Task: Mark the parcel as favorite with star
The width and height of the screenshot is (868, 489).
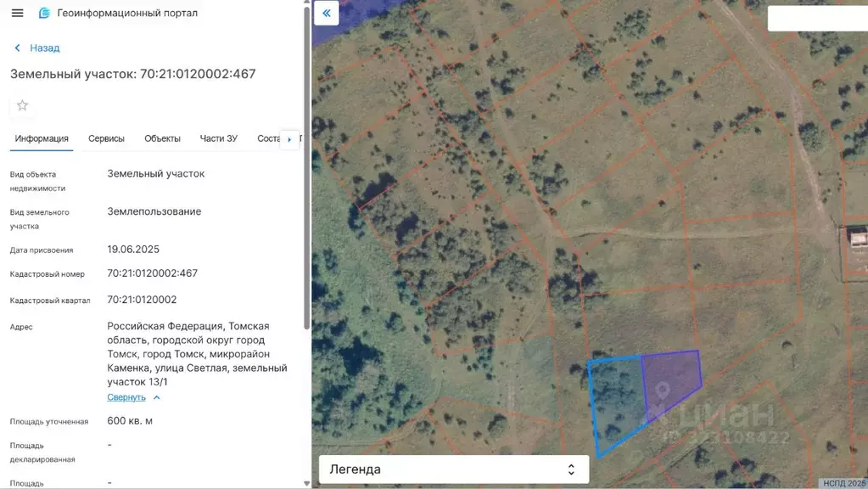Action: point(23,105)
